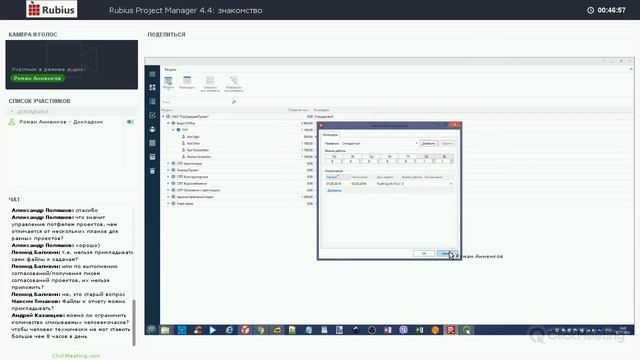
Task: Open the red Rubius app icon on the taskbar
Action: 451,330
